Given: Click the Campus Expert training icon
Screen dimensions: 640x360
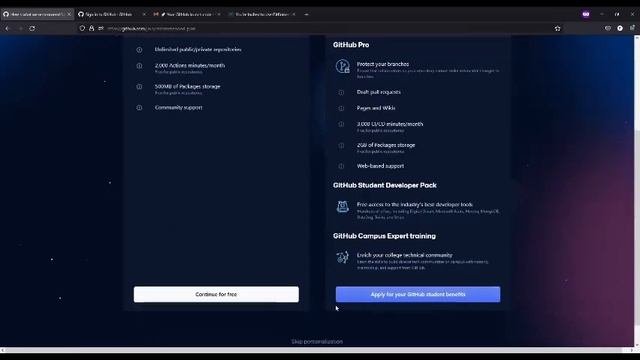Looking at the screenshot, I should click(x=342, y=257).
